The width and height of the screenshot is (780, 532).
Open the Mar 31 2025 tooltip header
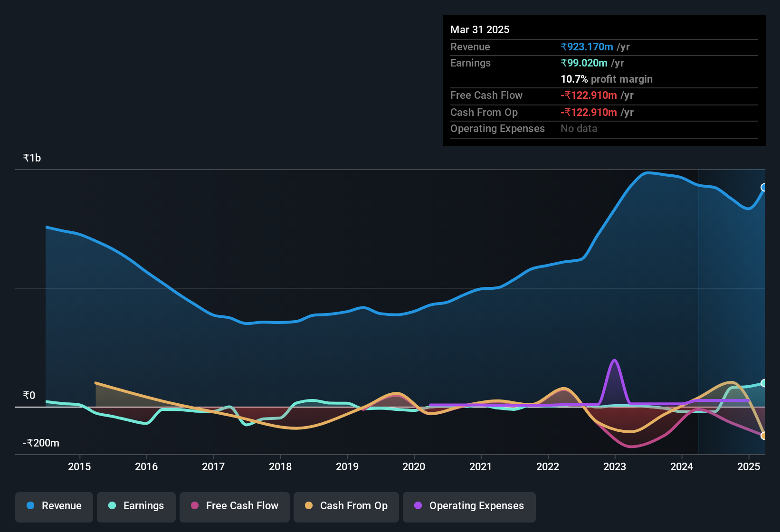point(480,29)
